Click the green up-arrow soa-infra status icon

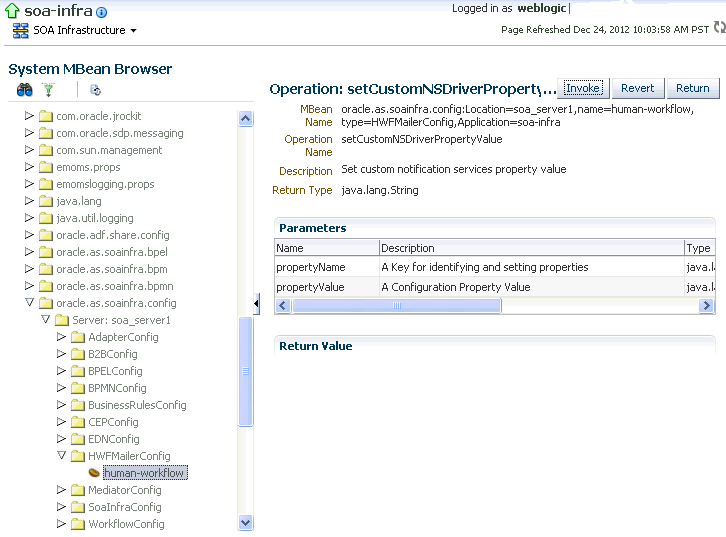(x=12, y=10)
